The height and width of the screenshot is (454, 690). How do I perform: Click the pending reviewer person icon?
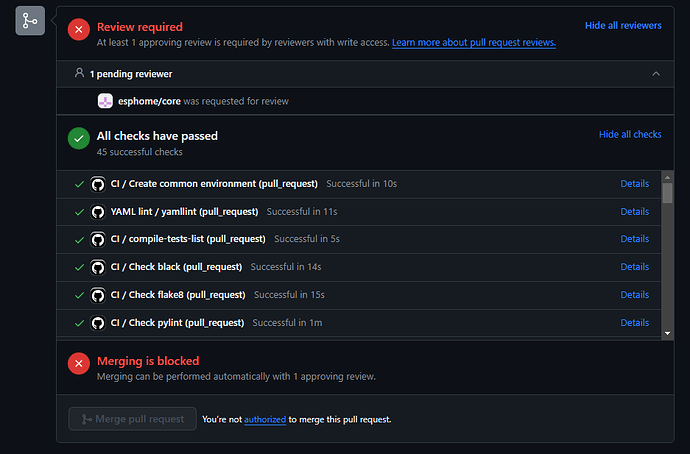79,73
